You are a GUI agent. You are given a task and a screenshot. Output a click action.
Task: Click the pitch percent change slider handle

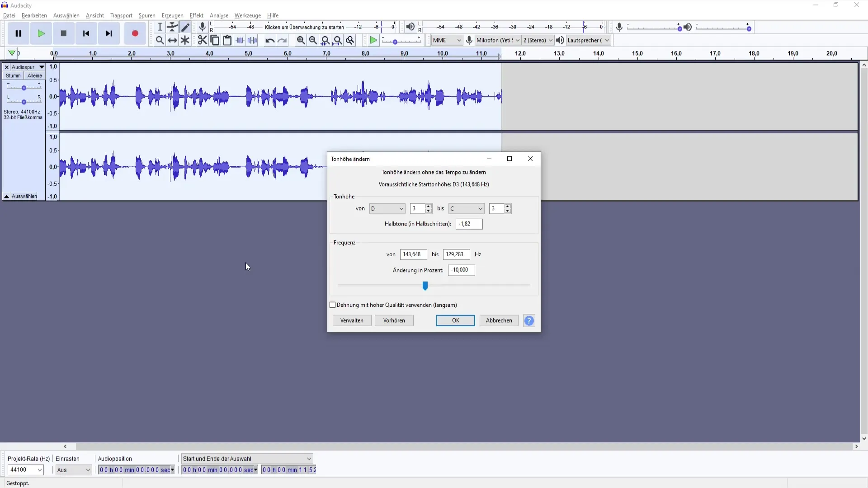[x=425, y=286]
